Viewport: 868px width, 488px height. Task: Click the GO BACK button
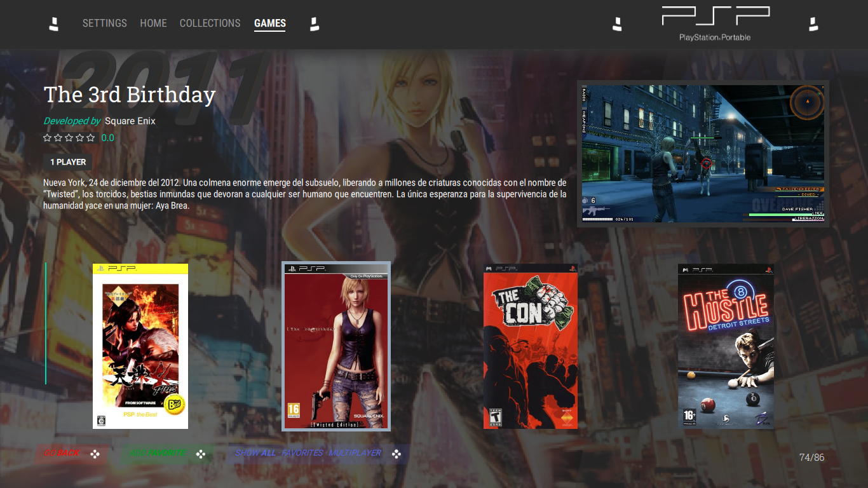click(x=62, y=453)
